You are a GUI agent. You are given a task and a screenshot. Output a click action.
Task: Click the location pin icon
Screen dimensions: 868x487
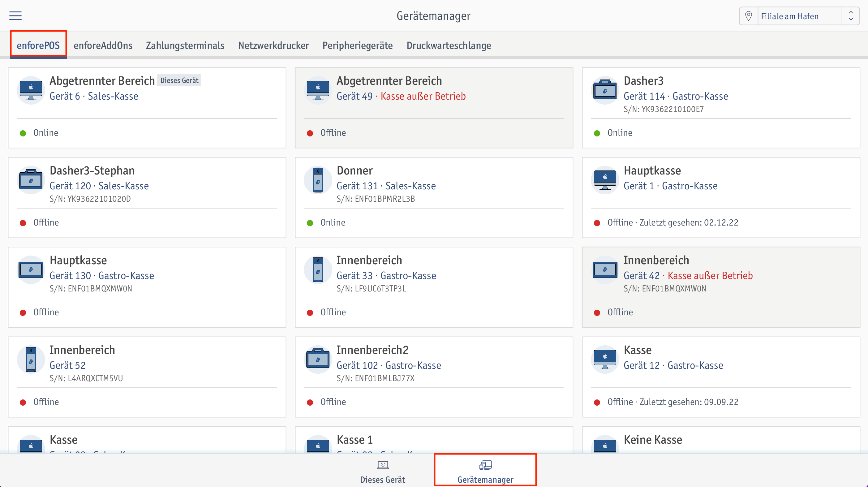(x=748, y=16)
